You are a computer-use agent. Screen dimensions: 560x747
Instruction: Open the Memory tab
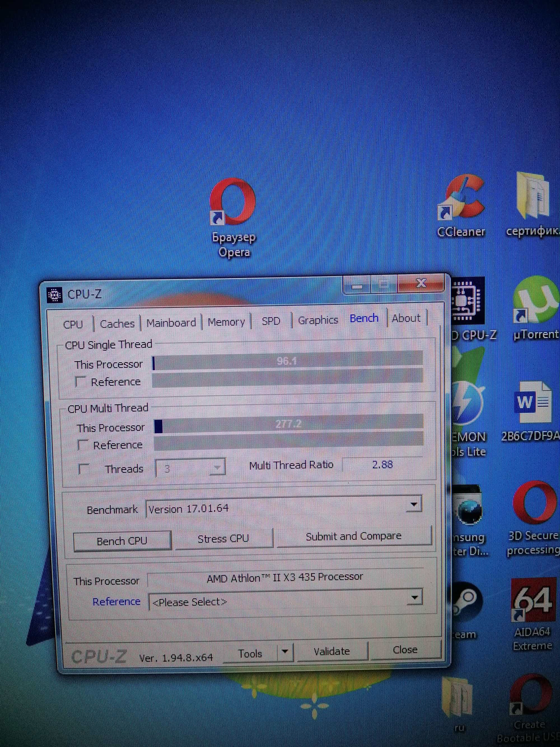[x=226, y=322]
